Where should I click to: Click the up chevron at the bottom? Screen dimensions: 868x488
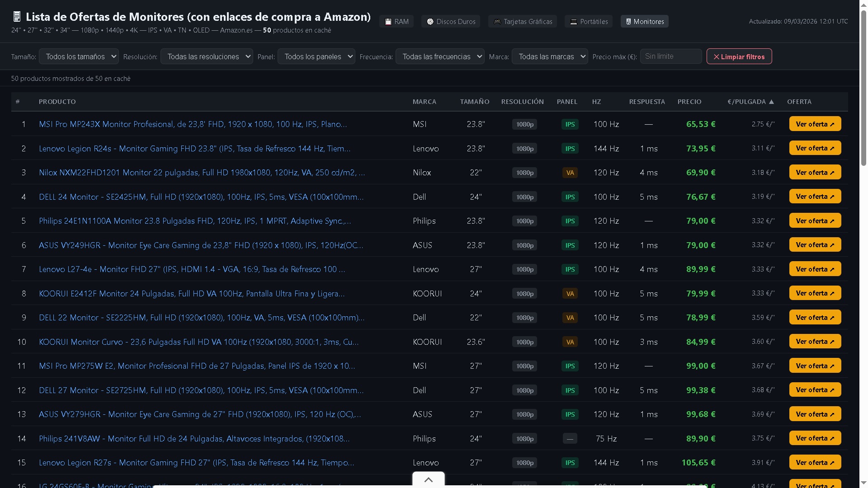pyautogui.click(x=428, y=480)
